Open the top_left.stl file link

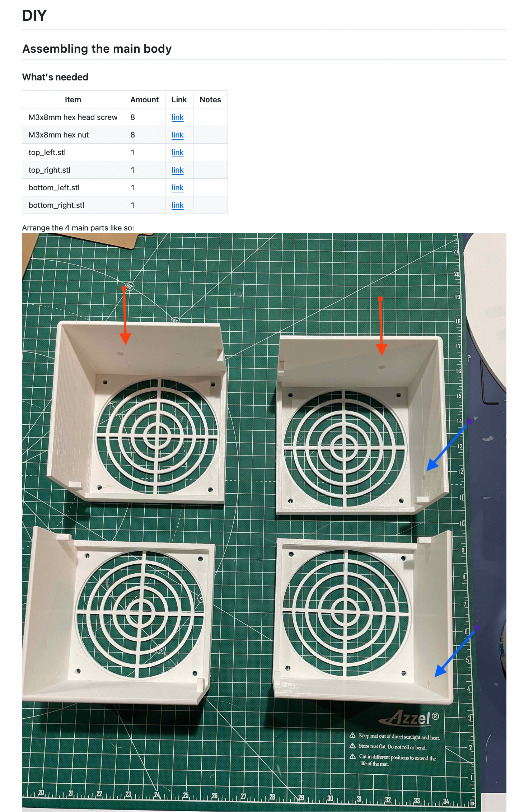[x=177, y=153]
